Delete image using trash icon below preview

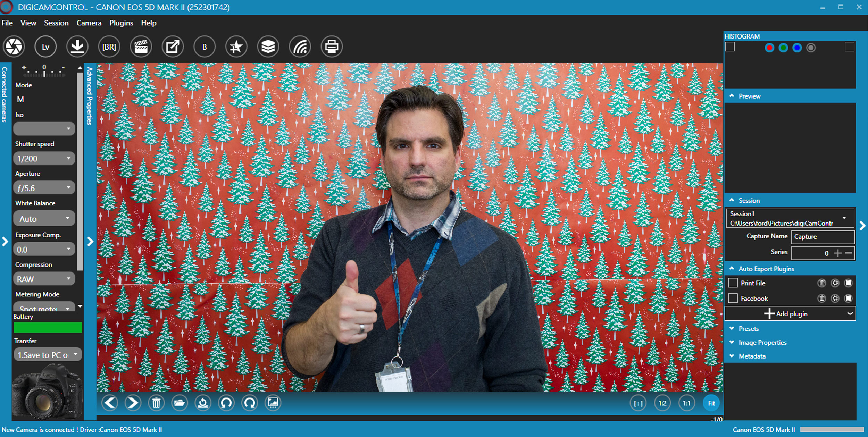point(156,403)
